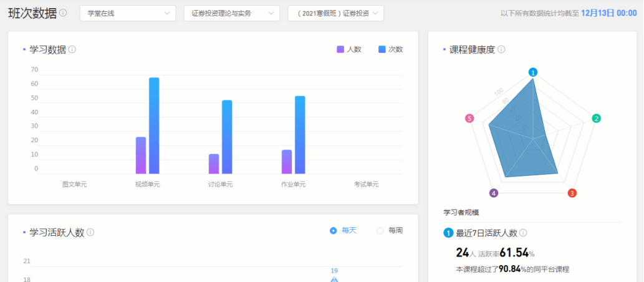The image size is (644, 282).
Task: Click info icon beside 学习数据 heading
Action: [72, 49]
